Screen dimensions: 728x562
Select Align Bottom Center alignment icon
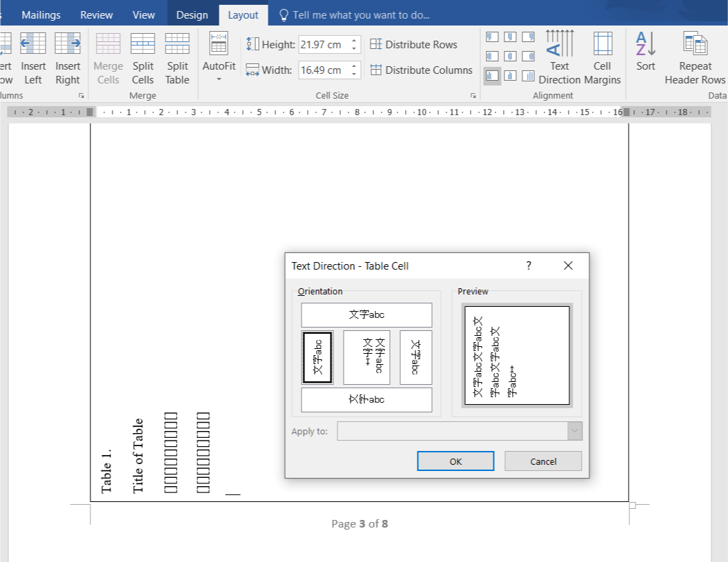pos(510,76)
